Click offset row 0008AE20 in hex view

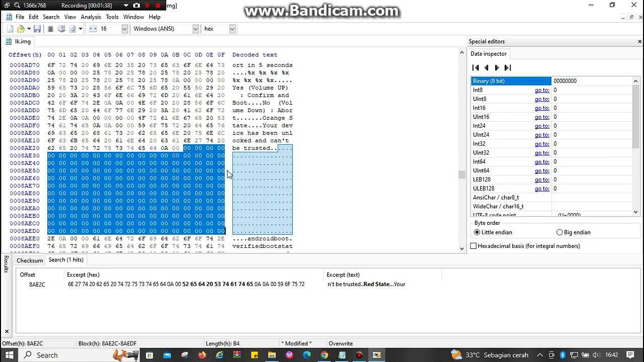point(24,148)
